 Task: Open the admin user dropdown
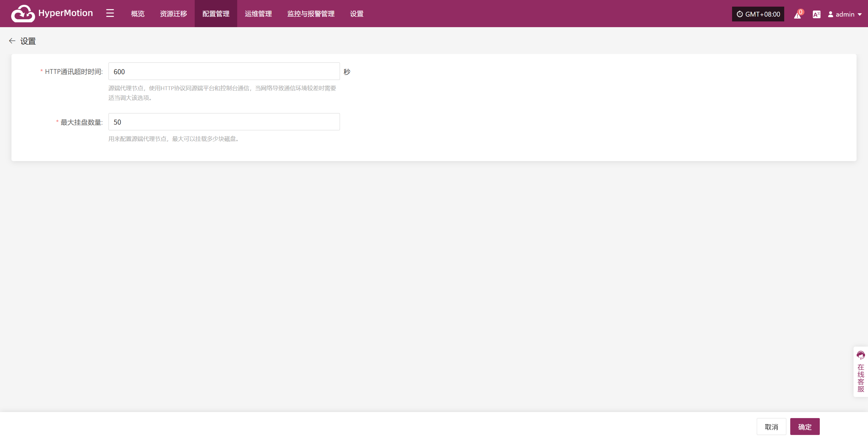[x=845, y=14]
